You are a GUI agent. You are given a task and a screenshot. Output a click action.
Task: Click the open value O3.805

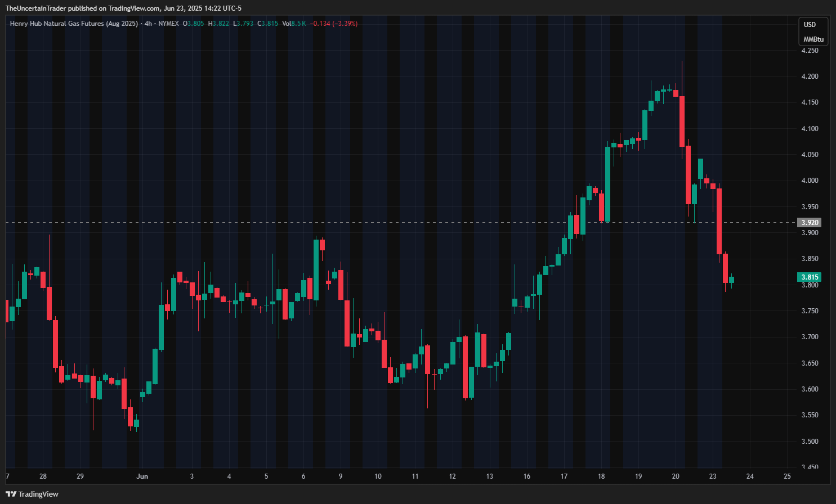193,24
